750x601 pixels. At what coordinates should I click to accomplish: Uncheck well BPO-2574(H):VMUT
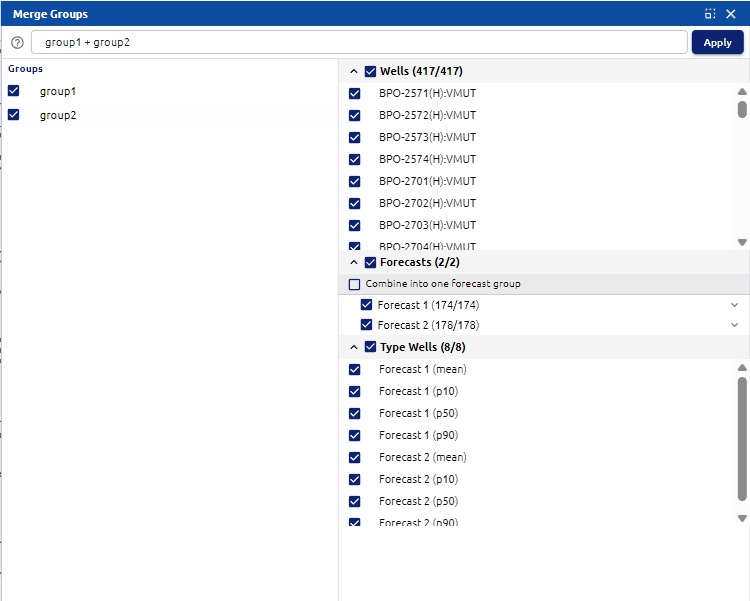click(x=354, y=159)
